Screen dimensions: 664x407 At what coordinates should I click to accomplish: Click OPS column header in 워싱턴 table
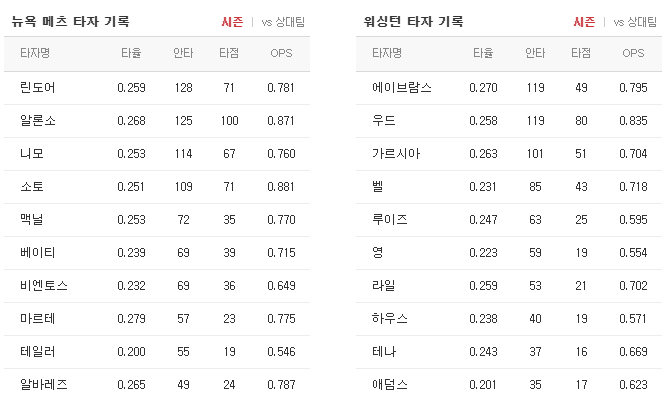[x=633, y=54]
